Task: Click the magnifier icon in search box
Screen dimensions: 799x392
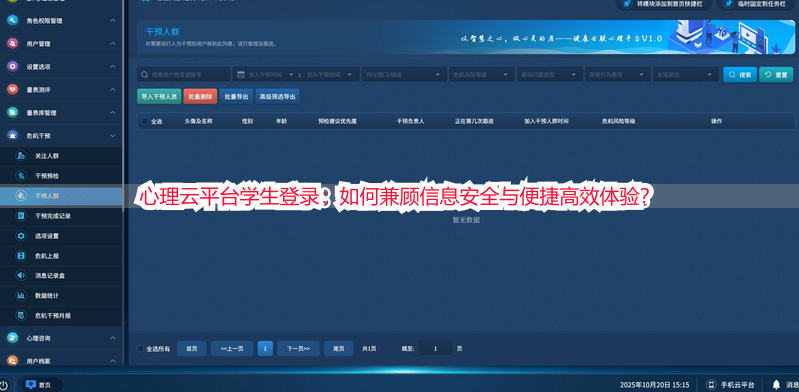Action: tap(145, 74)
